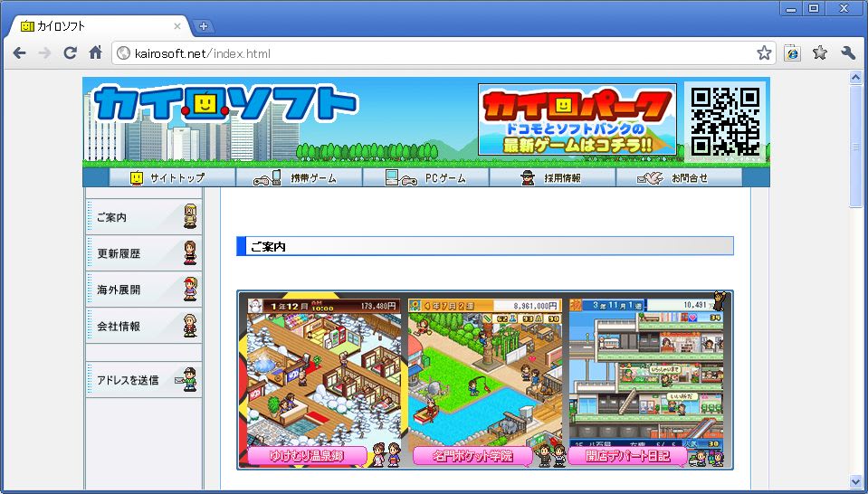Bookmark the page with the star icon
868x494 pixels.
pos(764,53)
